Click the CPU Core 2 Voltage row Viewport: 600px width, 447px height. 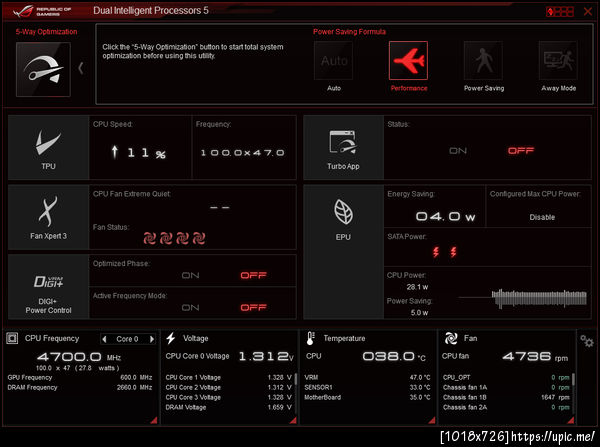[228, 387]
